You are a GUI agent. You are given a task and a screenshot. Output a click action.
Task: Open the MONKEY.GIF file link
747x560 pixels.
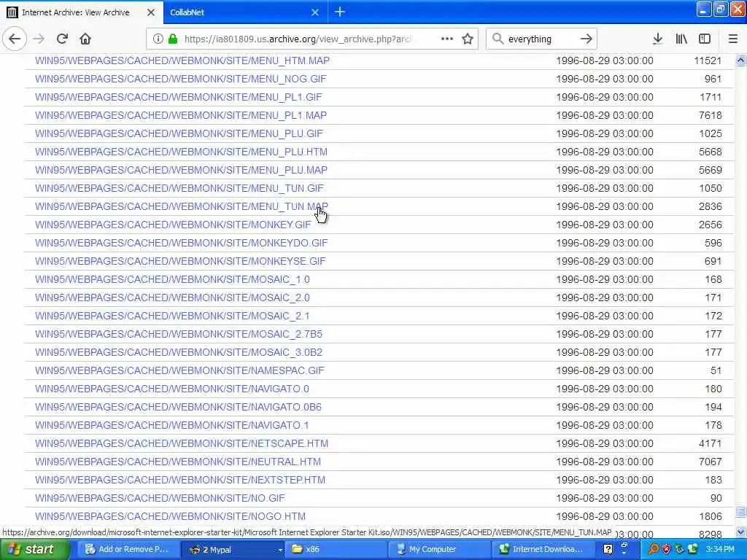coord(173,225)
